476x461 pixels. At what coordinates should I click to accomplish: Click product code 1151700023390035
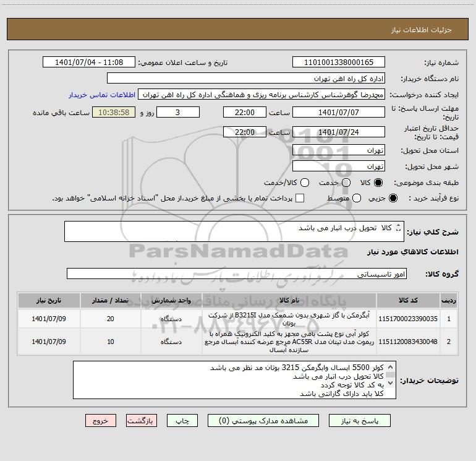pyautogui.click(x=408, y=319)
